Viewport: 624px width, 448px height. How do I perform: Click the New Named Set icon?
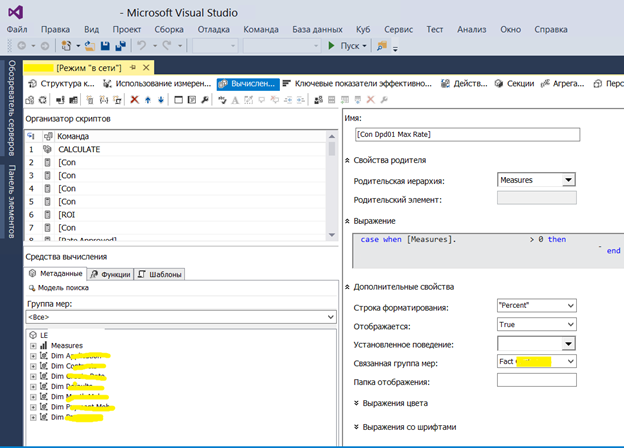(x=103, y=100)
